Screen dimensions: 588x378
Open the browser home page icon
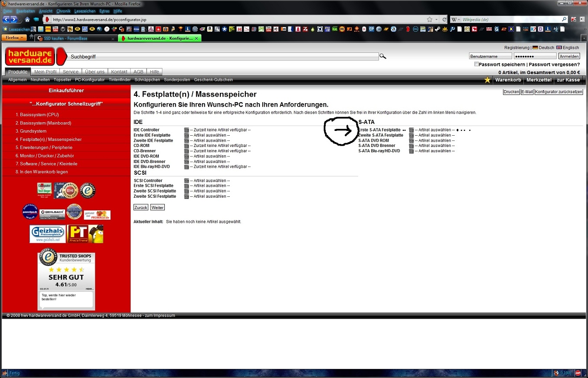pyautogui.click(x=27, y=20)
